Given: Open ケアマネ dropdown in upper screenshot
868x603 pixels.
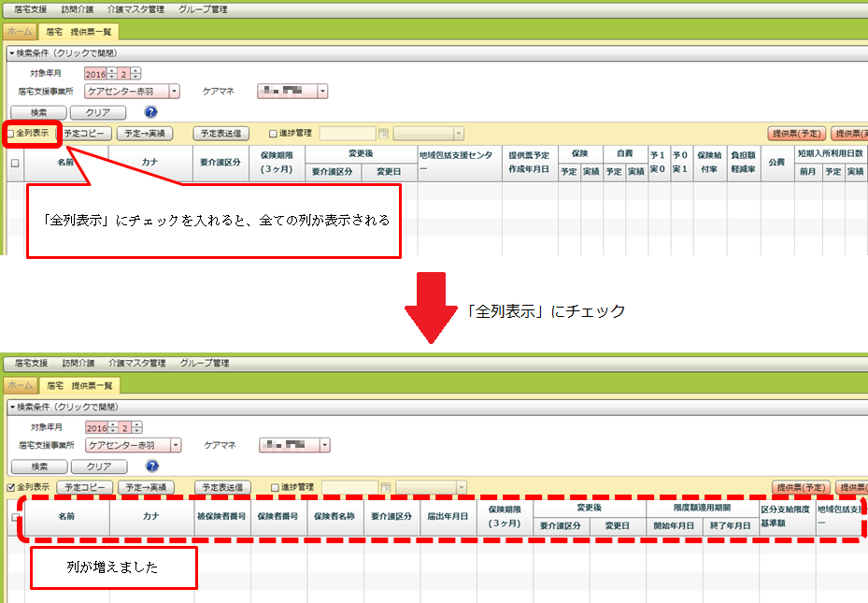Looking at the screenshot, I should [x=322, y=92].
